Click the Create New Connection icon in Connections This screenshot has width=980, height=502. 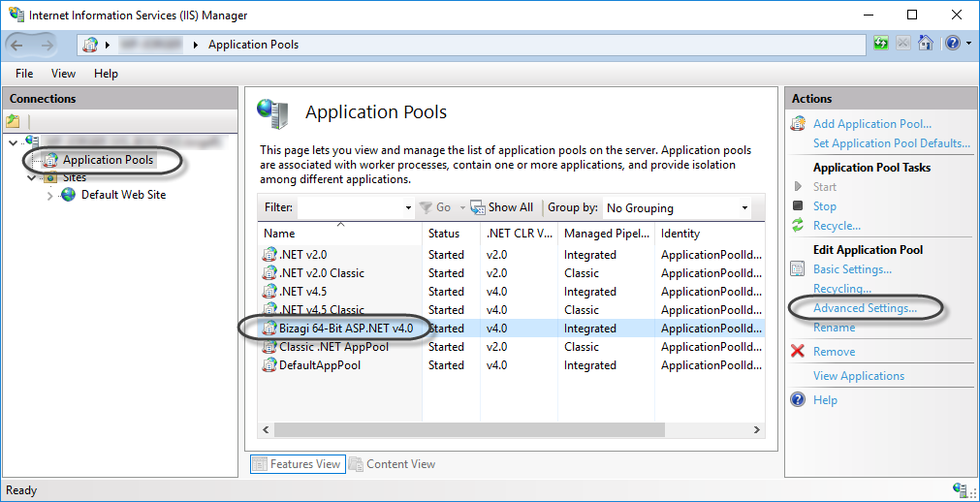(x=13, y=121)
